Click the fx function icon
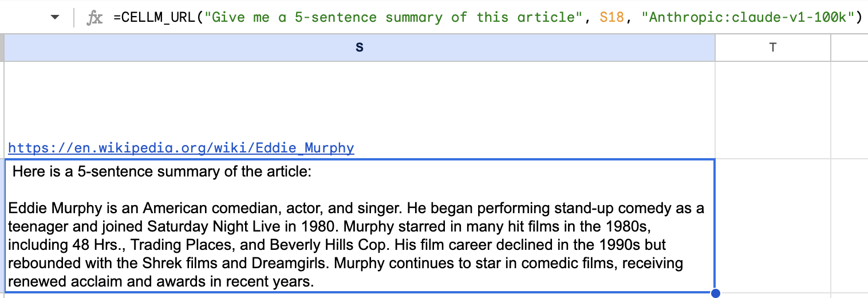The image size is (868, 298). (x=94, y=18)
